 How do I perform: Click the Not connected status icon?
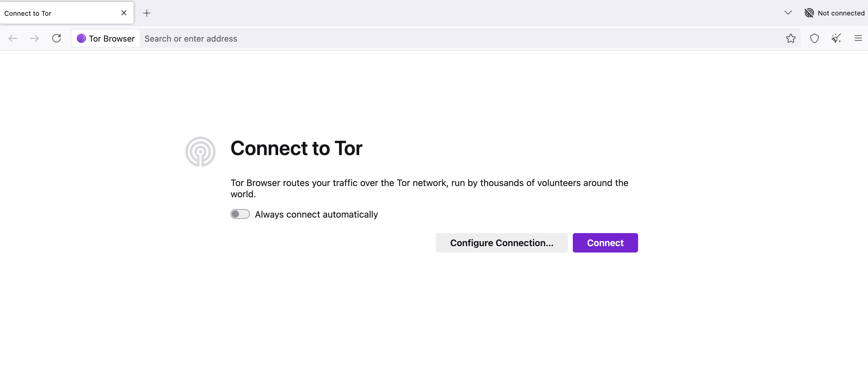809,13
